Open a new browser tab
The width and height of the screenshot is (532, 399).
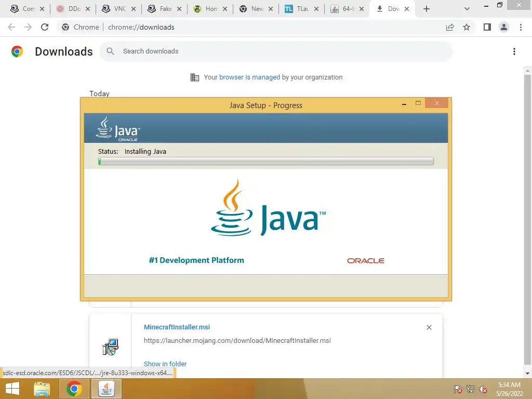(x=427, y=9)
